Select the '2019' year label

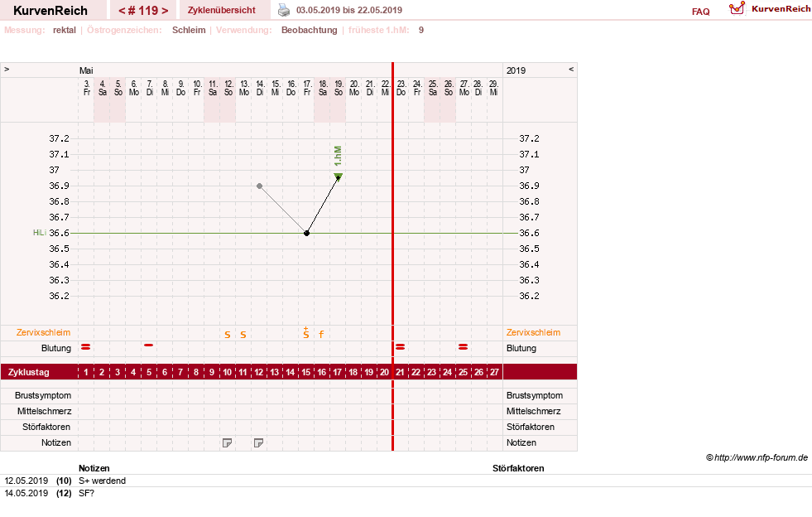516,70
